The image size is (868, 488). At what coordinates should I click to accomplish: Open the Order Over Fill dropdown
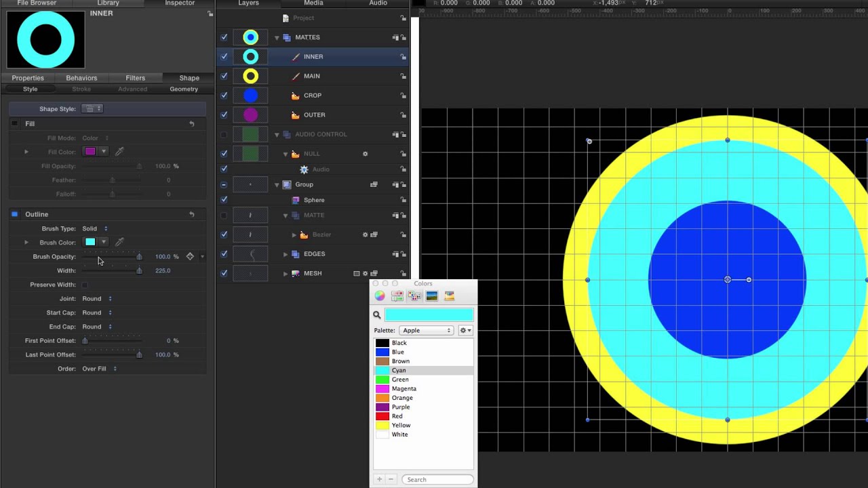pyautogui.click(x=100, y=369)
